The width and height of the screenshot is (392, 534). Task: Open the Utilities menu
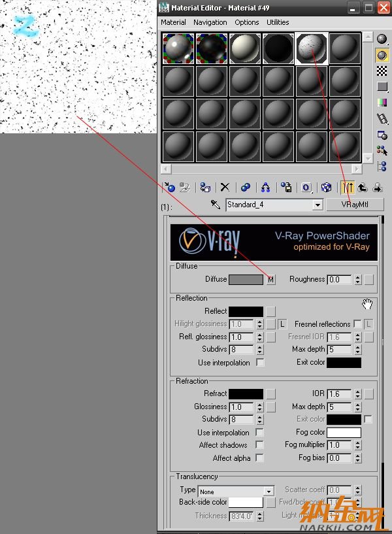tap(278, 22)
